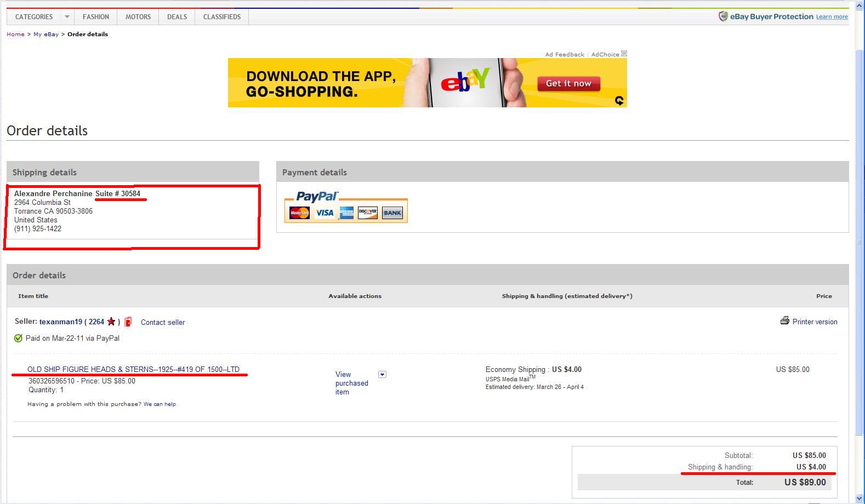Click the MasterCard payment icon

click(x=300, y=213)
